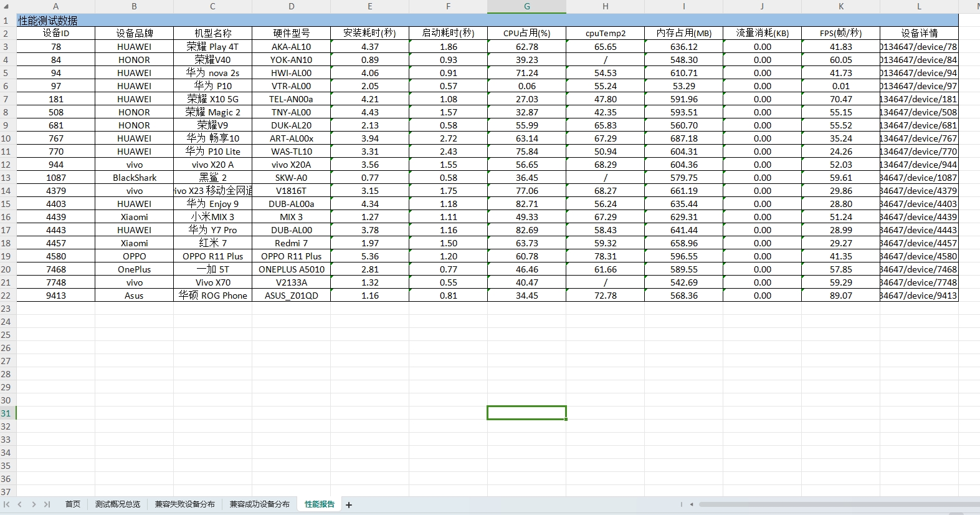Select the FPS value 89.07
The height and width of the screenshot is (515, 980).
click(x=840, y=296)
